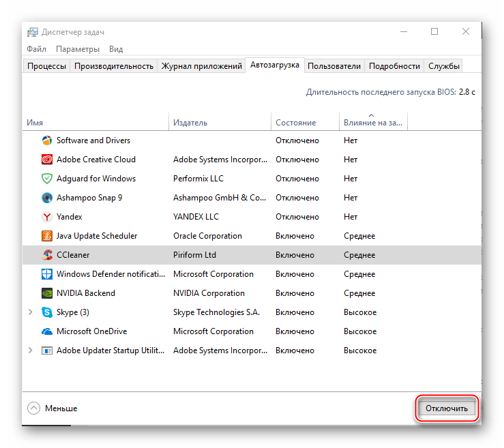Sort by the Состояние column header
The width and height of the screenshot is (504, 448).
(x=306, y=123)
